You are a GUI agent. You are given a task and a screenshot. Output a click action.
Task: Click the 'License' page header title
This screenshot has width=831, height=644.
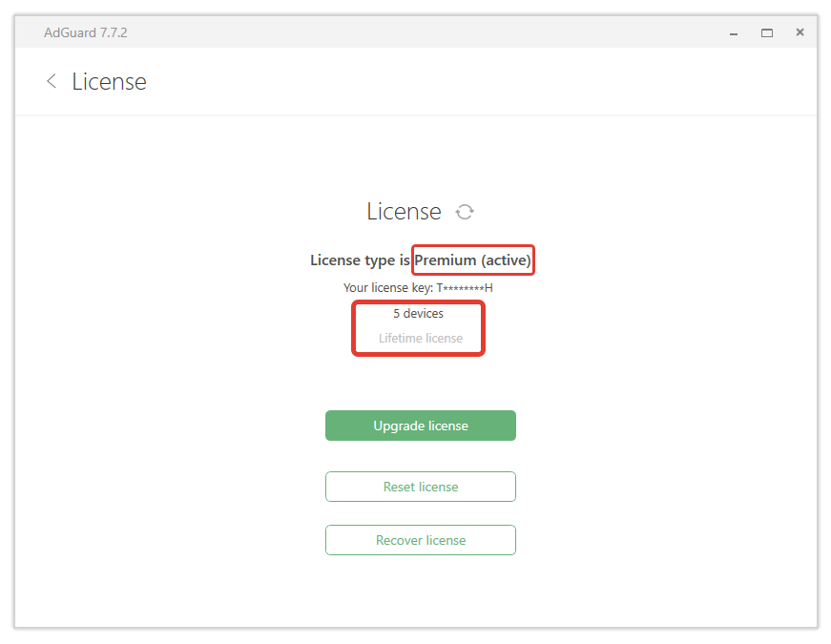pyautogui.click(x=109, y=82)
